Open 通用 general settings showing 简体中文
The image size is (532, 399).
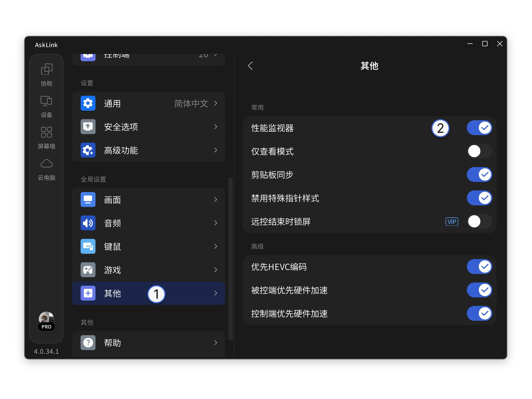click(x=148, y=103)
